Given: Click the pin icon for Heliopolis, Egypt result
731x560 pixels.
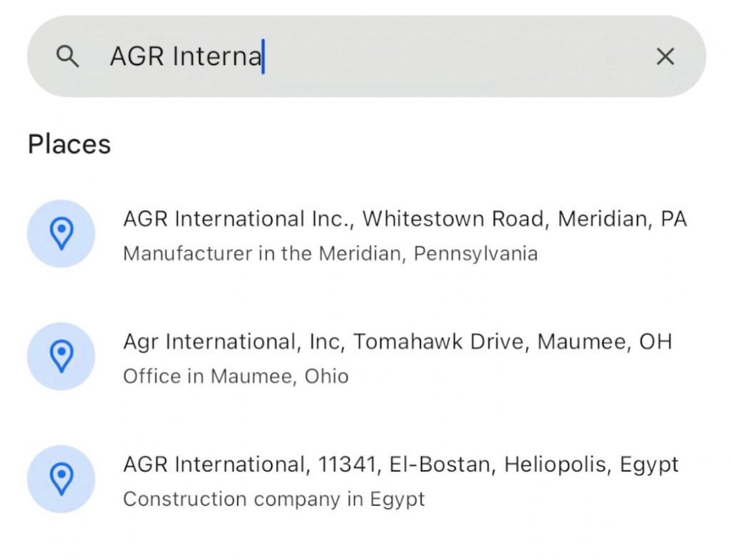Looking at the screenshot, I should 61,479.
